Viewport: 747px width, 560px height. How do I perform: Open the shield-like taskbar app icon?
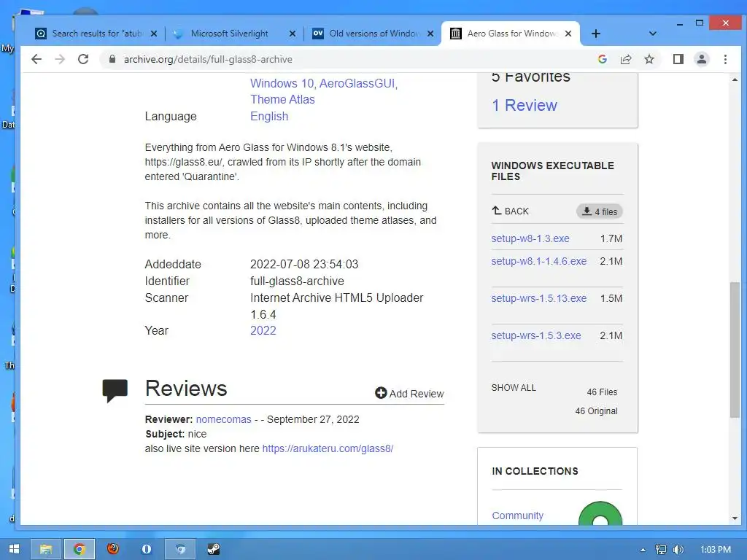180,549
